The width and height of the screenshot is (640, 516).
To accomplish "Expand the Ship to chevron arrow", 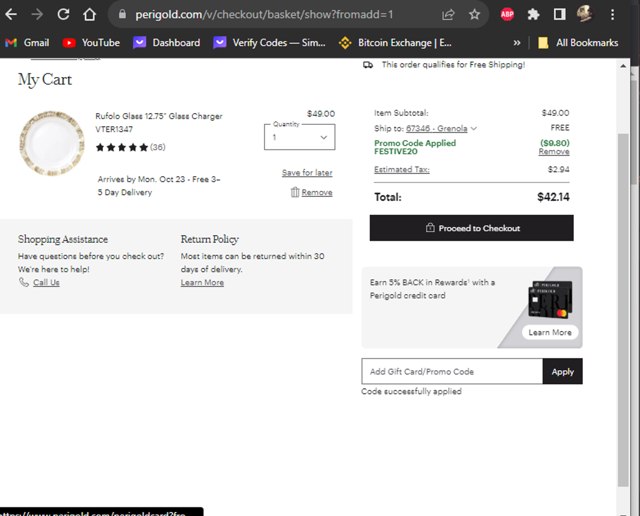I will click(473, 129).
